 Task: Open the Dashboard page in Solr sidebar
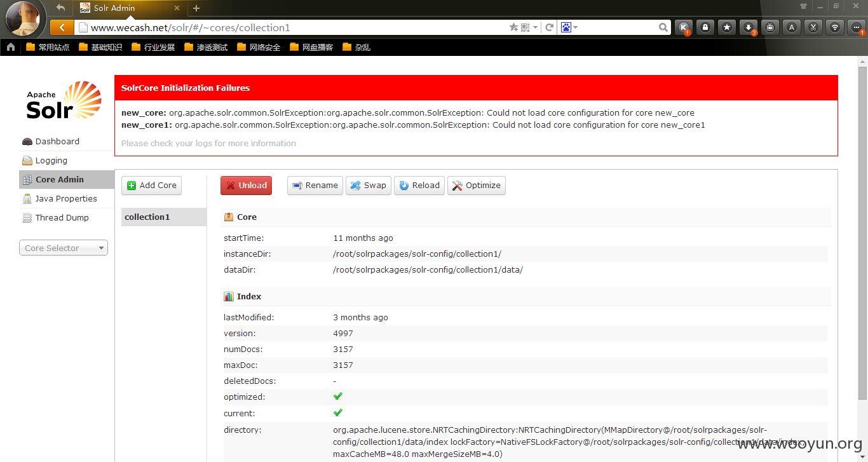point(57,141)
